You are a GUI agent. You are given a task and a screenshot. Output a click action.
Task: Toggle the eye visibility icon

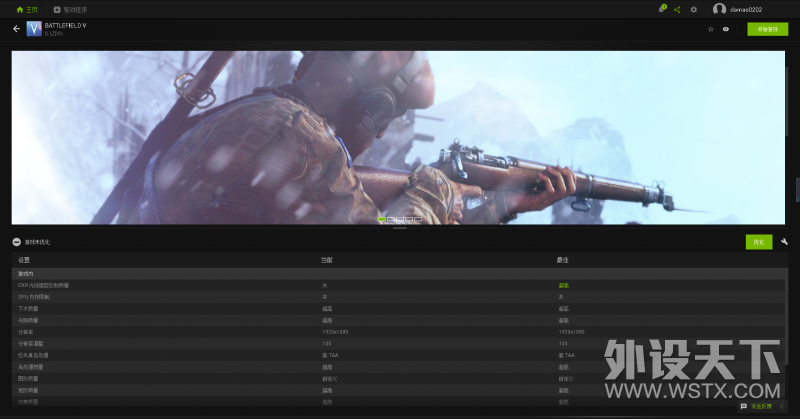click(x=726, y=29)
